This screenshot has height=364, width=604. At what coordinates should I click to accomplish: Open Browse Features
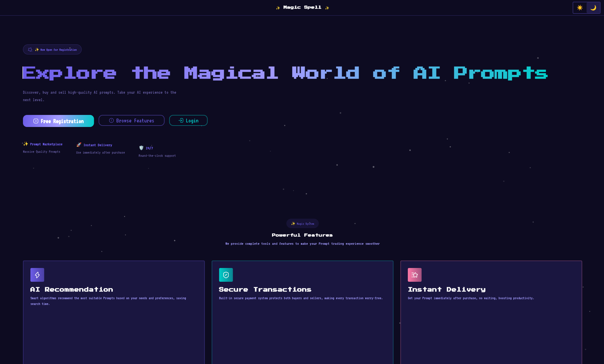point(131,120)
